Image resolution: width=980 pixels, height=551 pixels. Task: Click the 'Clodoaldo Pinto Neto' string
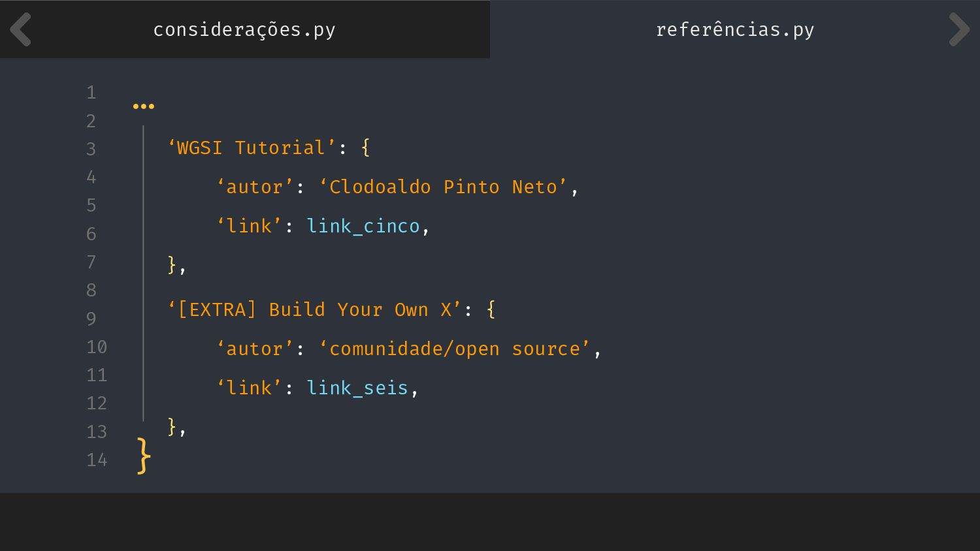pos(442,187)
